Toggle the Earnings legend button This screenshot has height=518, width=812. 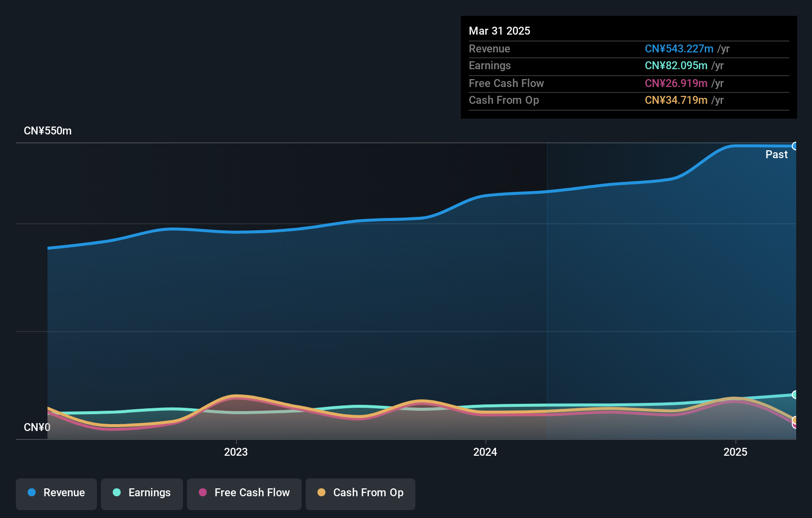tap(142, 494)
